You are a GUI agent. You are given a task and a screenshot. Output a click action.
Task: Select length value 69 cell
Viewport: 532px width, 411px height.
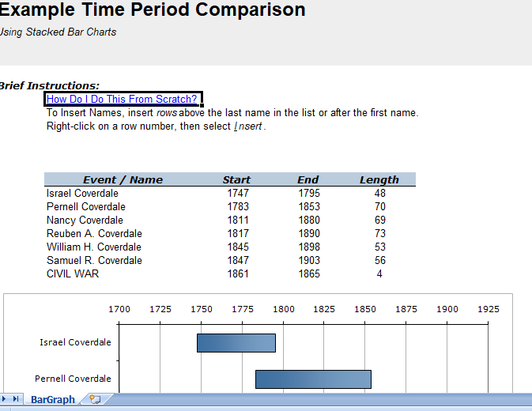coord(380,220)
